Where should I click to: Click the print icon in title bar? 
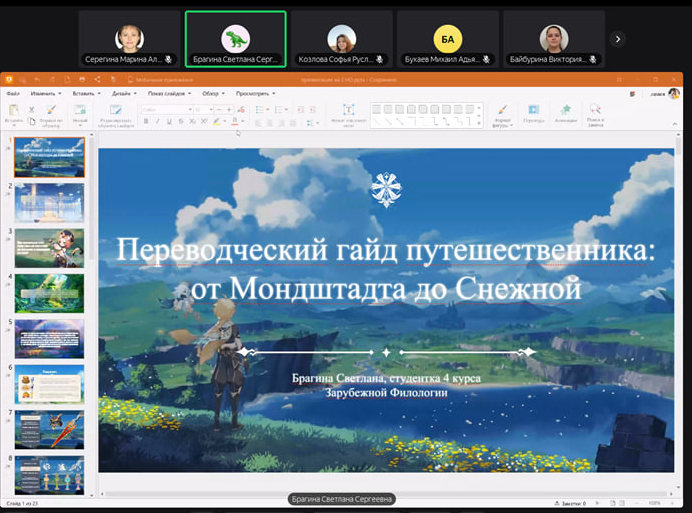point(82,79)
